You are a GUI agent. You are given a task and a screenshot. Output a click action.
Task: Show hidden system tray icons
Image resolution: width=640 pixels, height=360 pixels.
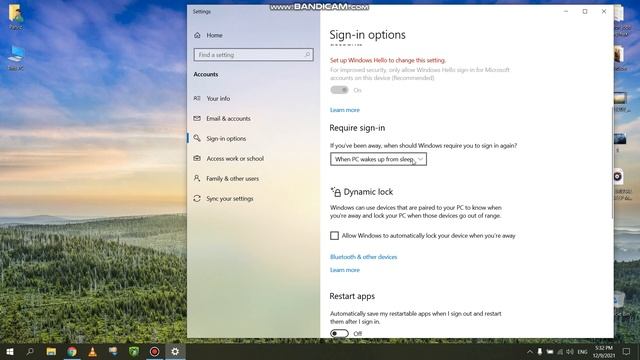tap(529, 351)
